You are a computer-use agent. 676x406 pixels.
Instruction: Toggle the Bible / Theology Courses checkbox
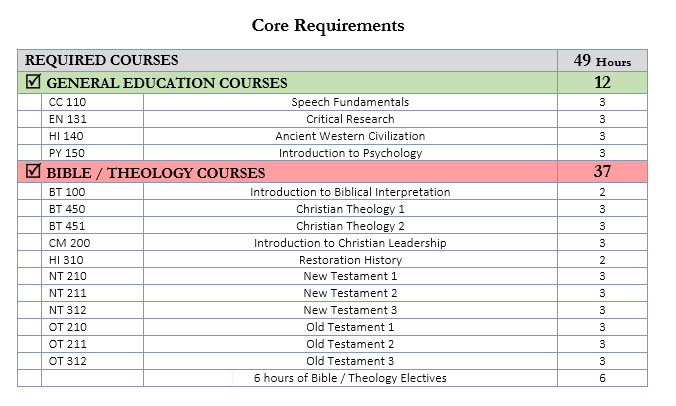coord(33,173)
